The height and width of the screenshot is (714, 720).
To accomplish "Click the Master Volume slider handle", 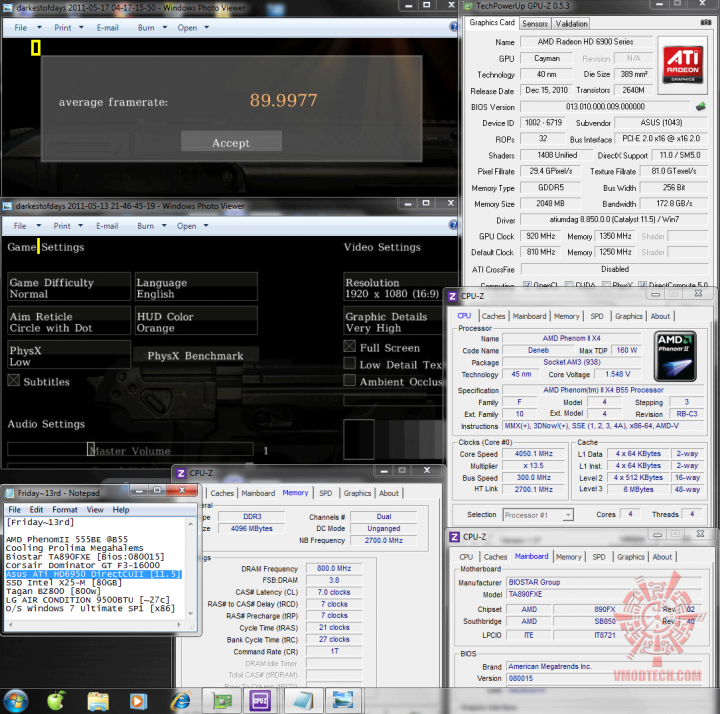I will point(90,450).
